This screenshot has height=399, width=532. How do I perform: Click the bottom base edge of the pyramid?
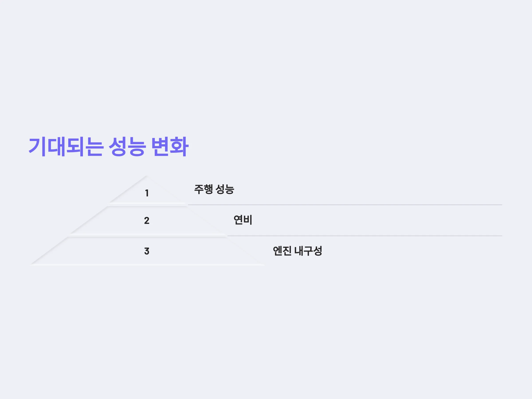click(x=147, y=264)
